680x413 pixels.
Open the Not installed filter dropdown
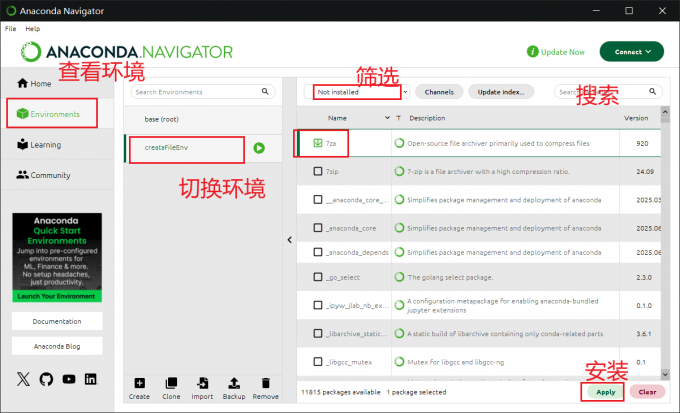click(x=358, y=92)
